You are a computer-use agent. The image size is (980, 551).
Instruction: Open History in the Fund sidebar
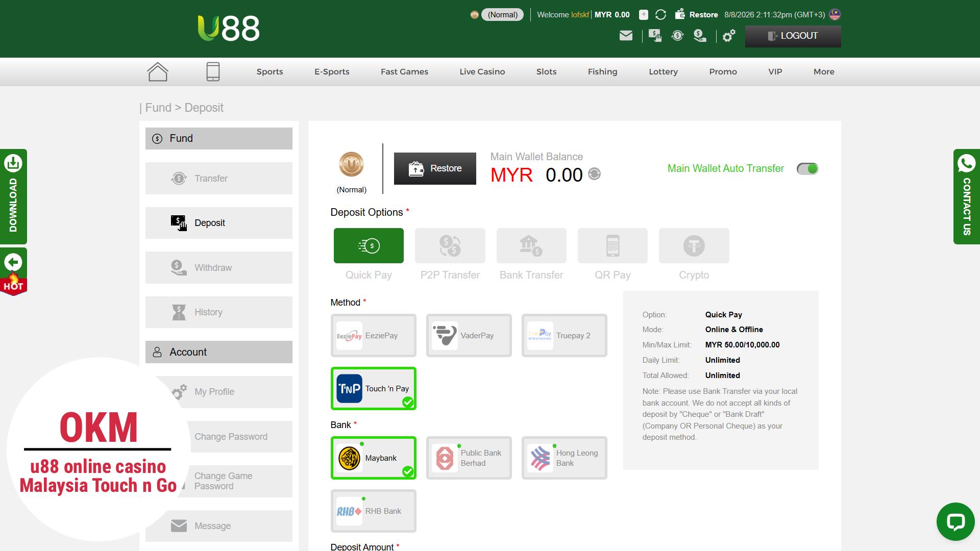tap(218, 312)
